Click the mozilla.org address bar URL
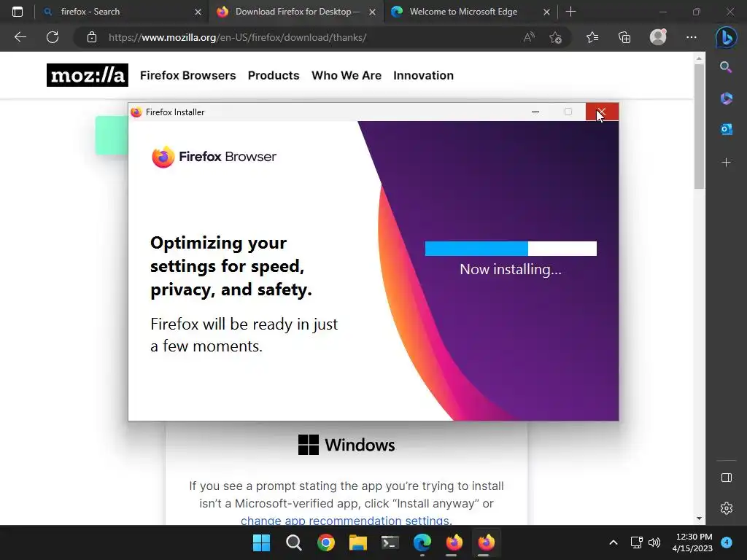Image resolution: width=747 pixels, height=560 pixels. pos(237,37)
